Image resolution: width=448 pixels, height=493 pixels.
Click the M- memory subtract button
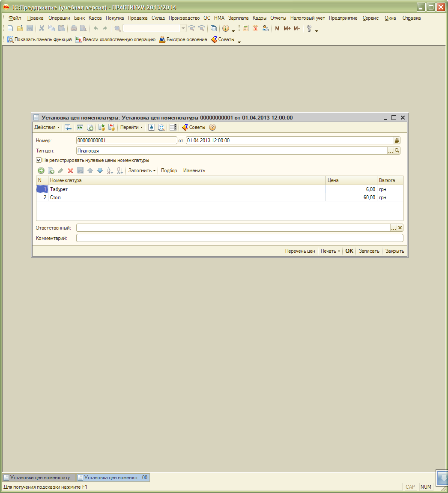tap(297, 29)
